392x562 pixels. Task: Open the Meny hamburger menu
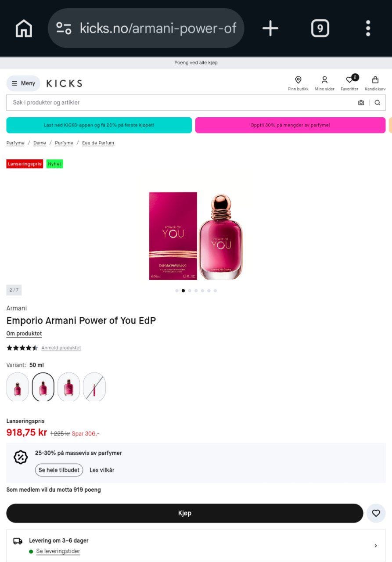coord(23,83)
